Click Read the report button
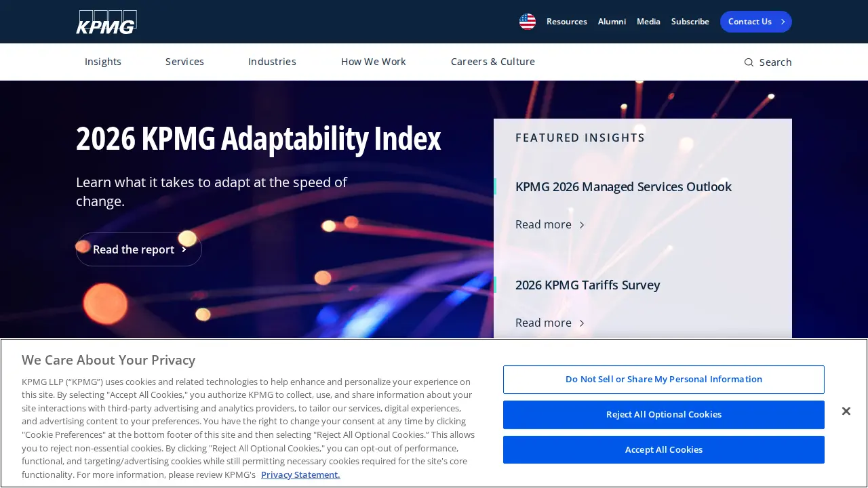 (x=139, y=249)
